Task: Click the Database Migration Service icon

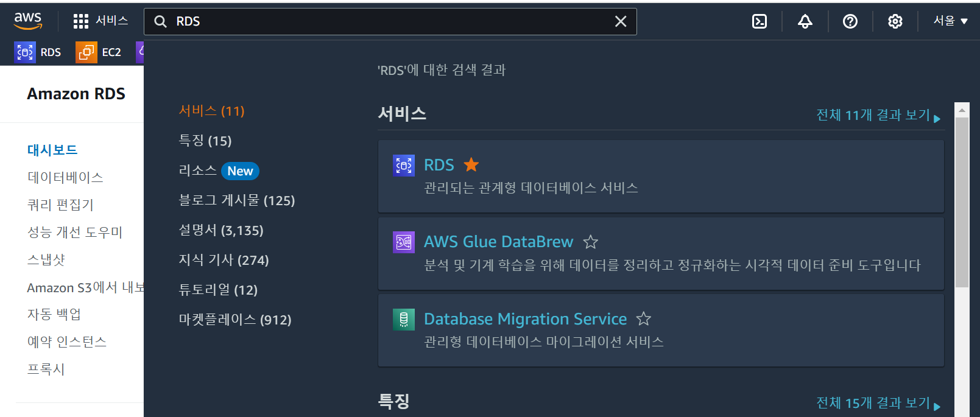Action: tap(404, 319)
